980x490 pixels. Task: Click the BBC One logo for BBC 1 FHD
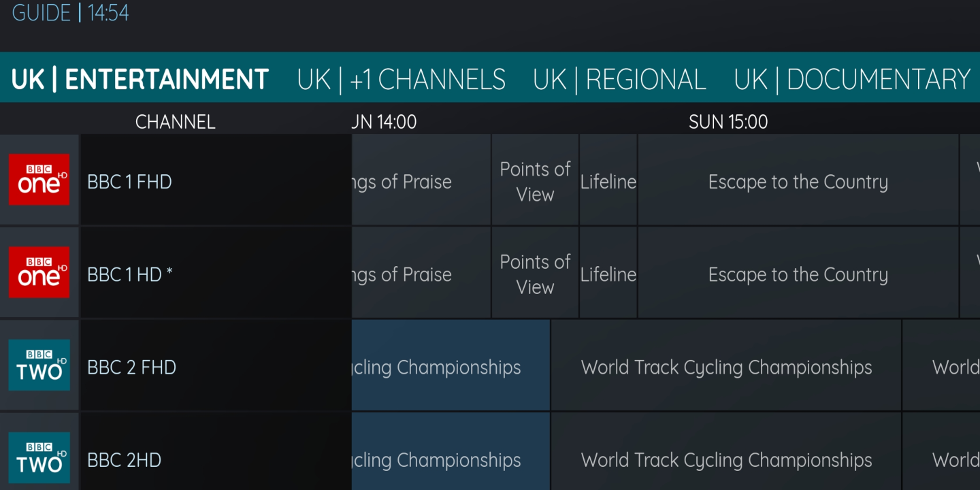39,180
